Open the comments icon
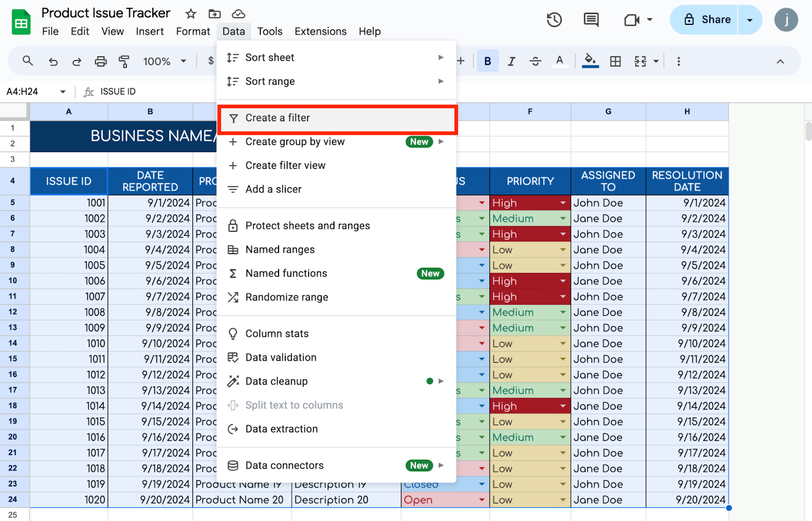Screen dimensions: 812x521 coord(591,20)
